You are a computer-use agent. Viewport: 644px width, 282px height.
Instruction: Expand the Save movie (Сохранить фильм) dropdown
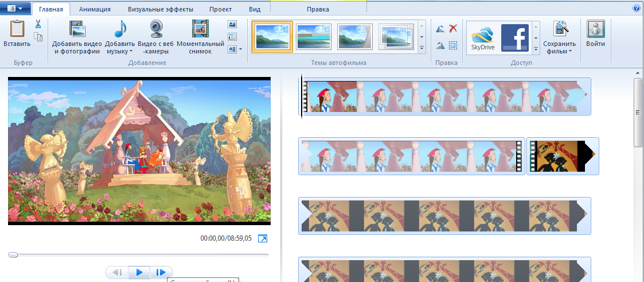click(571, 52)
